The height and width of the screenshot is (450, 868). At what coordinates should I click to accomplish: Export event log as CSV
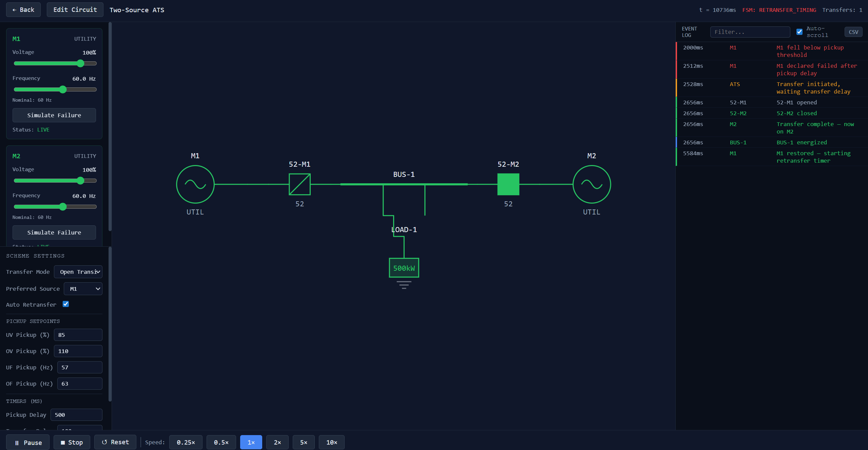pyautogui.click(x=853, y=32)
